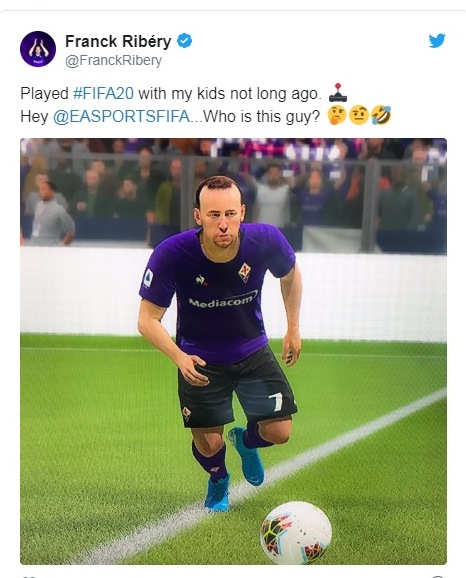
Task: Click the rolling on floor laughing emoji
Action: pos(381,116)
